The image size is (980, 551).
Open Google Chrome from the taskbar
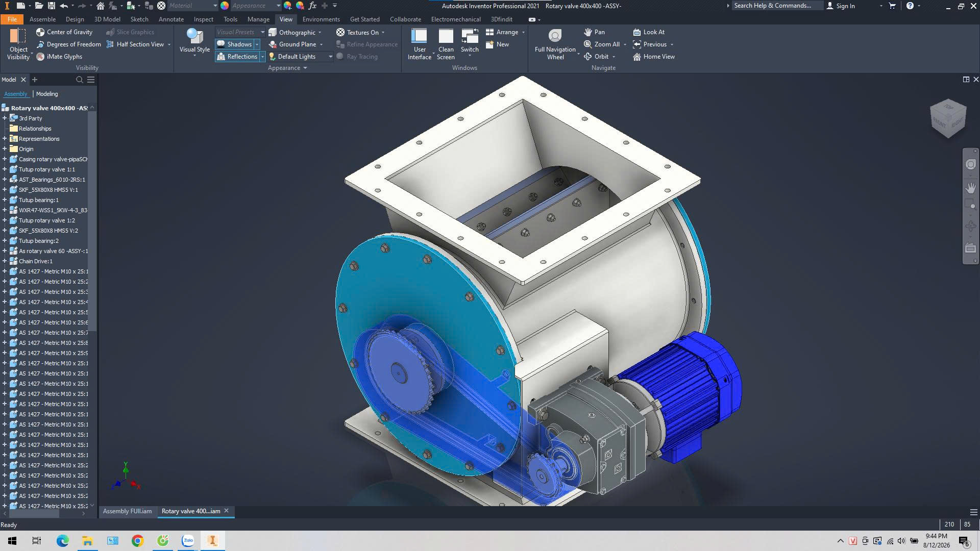pyautogui.click(x=137, y=541)
